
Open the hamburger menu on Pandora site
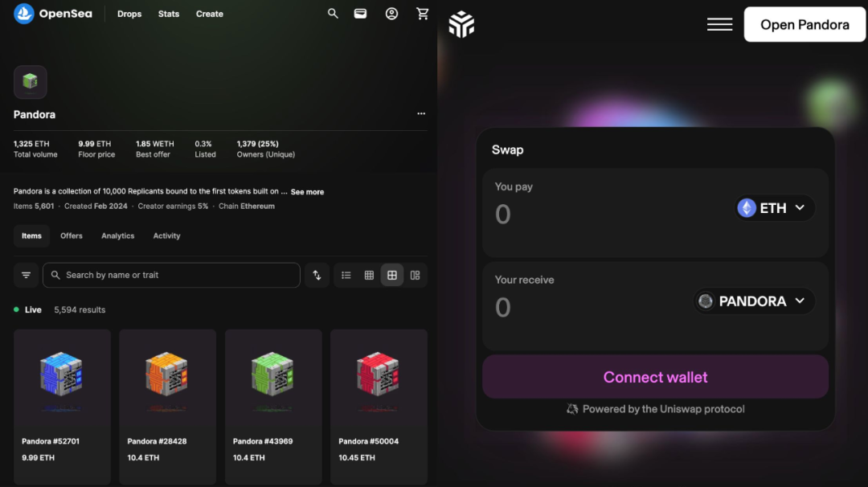(x=719, y=24)
